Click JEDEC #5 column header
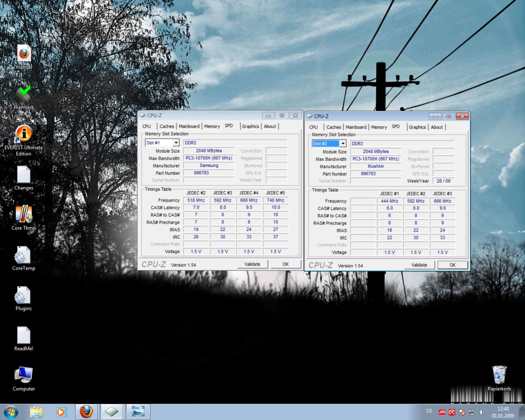The height and width of the screenshot is (420, 525). point(275,193)
